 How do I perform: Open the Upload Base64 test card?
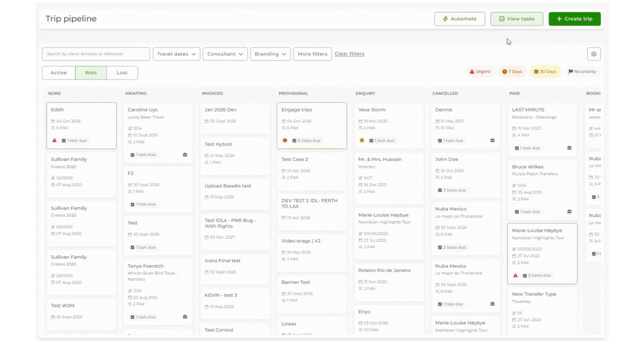(x=235, y=194)
